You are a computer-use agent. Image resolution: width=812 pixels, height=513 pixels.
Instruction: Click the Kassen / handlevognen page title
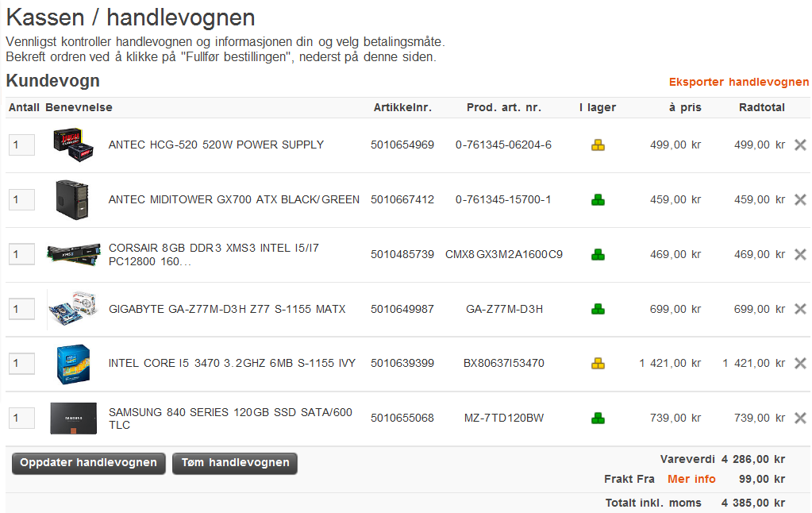(x=130, y=17)
